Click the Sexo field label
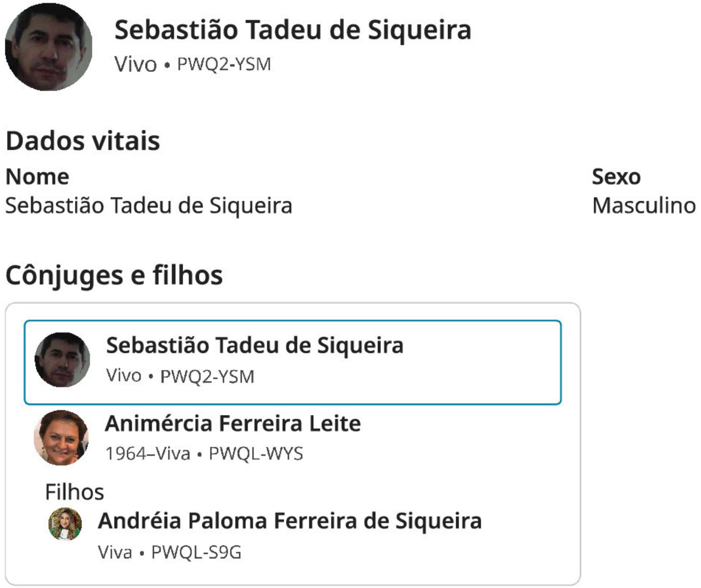This screenshot has height=588, width=701. (616, 177)
